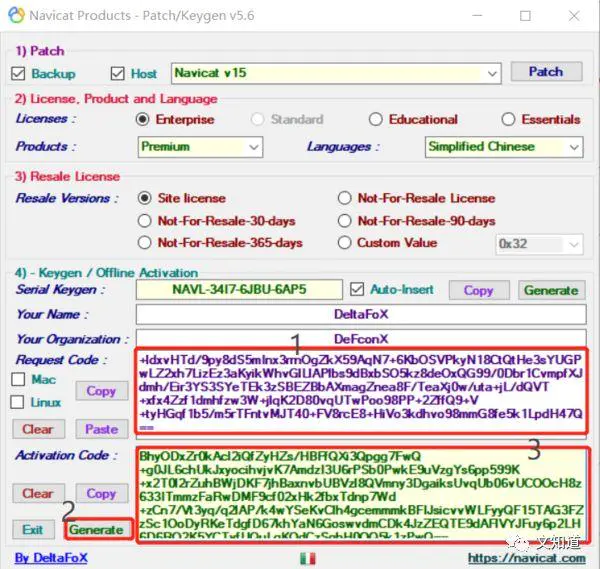Select the Custom Value radio button
Image resolution: width=600 pixels, height=569 pixels.
click(344, 243)
